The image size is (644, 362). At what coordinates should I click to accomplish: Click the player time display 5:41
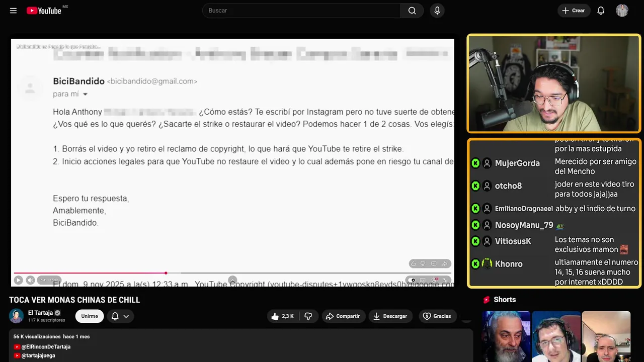pos(49,280)
